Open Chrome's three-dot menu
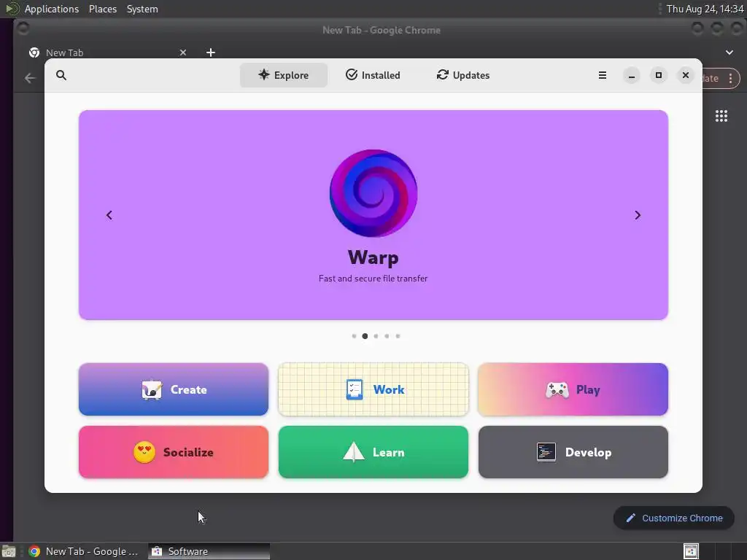Viewport: 747px width, 560px height. pos(730,79)
